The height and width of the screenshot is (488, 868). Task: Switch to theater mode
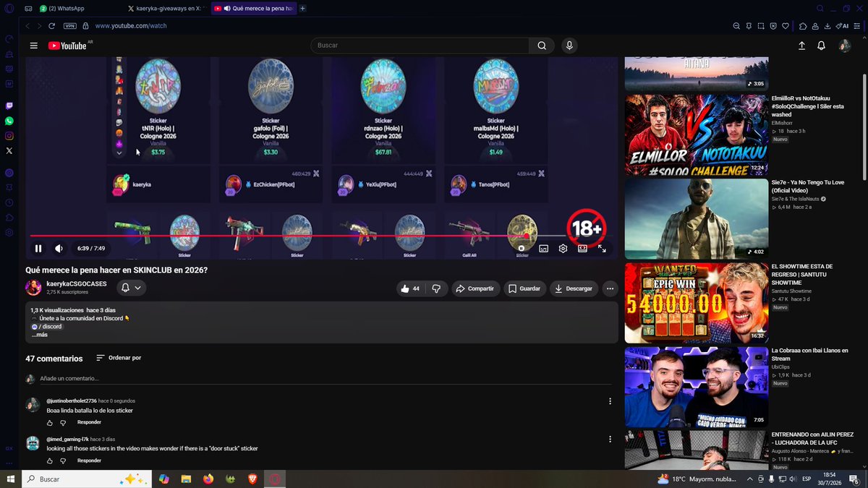coord(582,248)
